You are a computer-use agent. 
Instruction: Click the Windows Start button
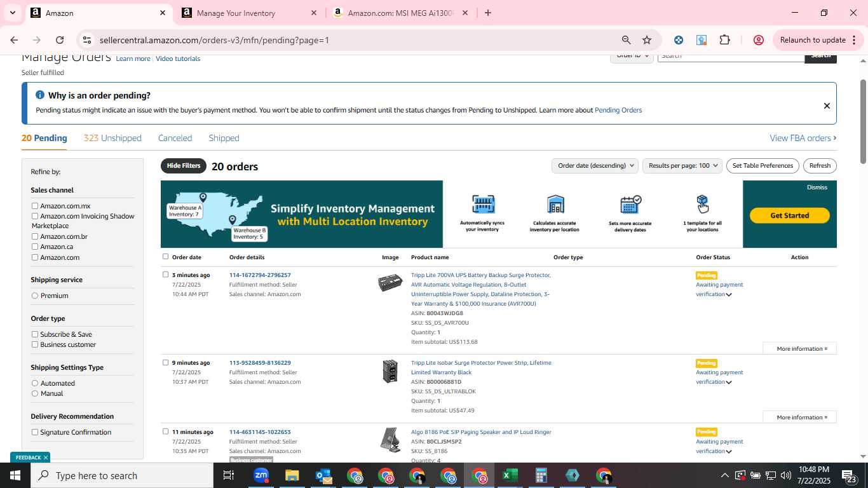(15, 475)
